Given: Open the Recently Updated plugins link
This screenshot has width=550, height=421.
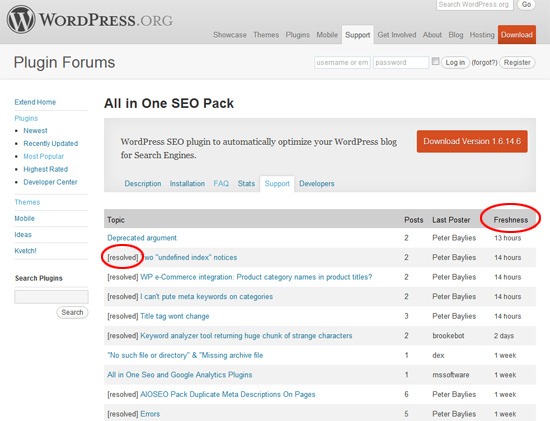Looking at the screenshot, I should click(x=51, y=143).
